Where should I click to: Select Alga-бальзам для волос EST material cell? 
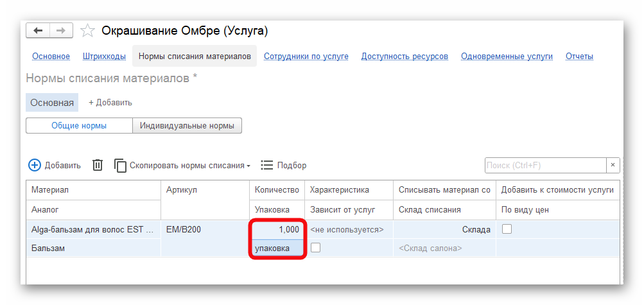pos(93,229)
